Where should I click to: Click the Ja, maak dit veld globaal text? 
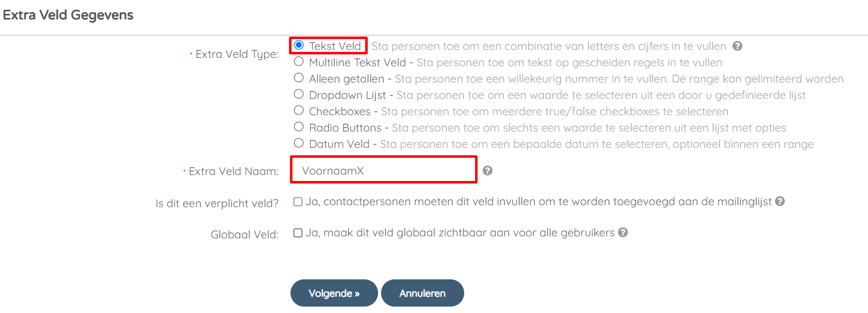click(460, 232)
